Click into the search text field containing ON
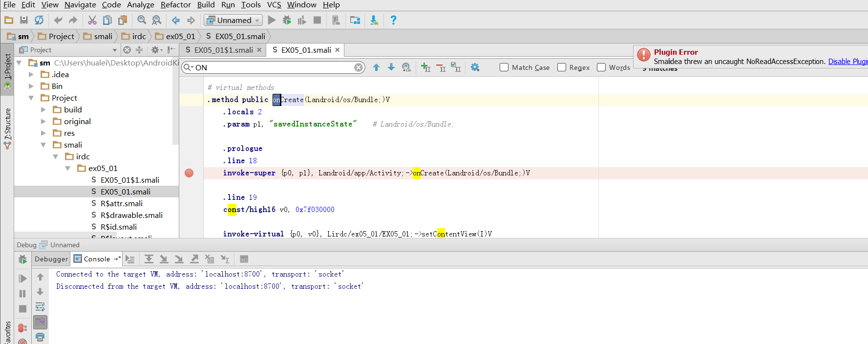 (274, 67)
